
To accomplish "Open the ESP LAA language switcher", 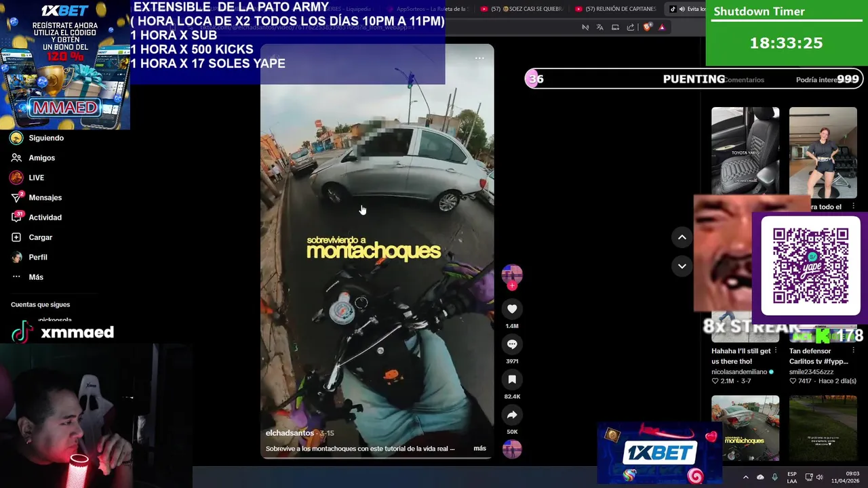I will [x=792, y=477].
